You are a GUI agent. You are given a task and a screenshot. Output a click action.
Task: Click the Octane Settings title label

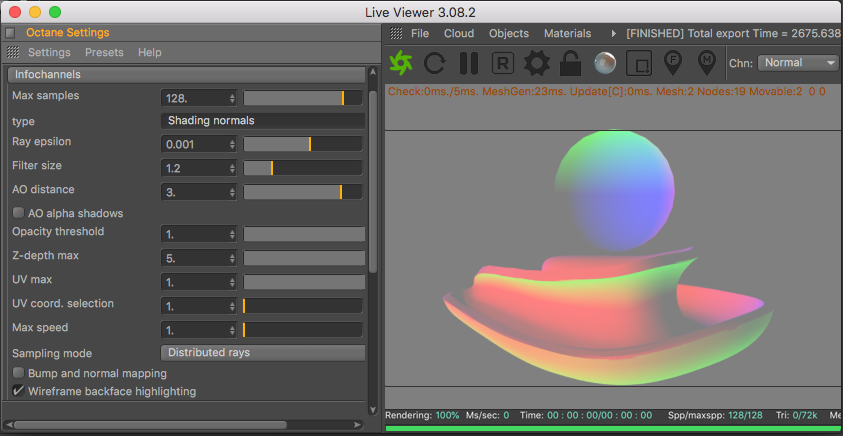tap(68, 32)
